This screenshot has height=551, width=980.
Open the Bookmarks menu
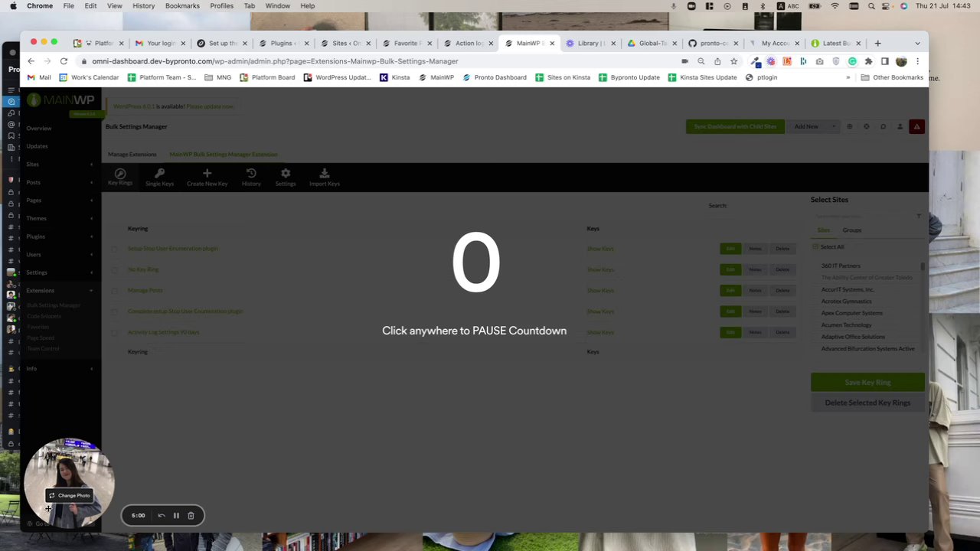pyautogui.click(x=182, y=6)
